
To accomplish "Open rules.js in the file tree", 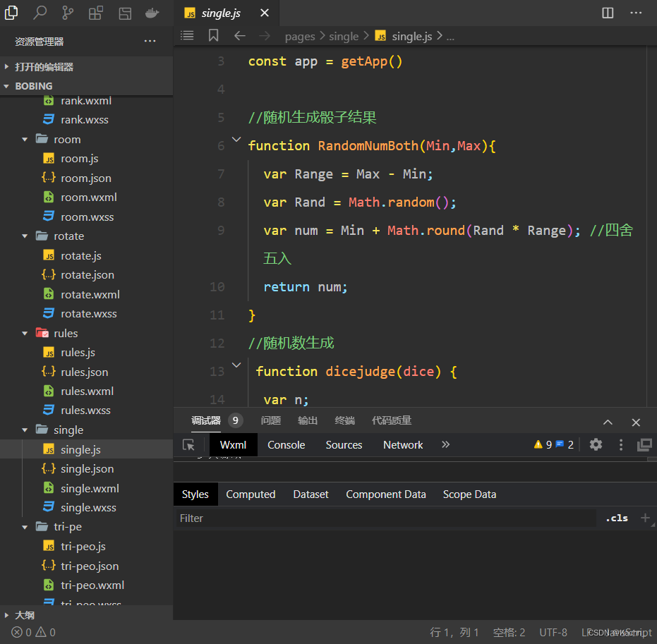I will 78,353.
